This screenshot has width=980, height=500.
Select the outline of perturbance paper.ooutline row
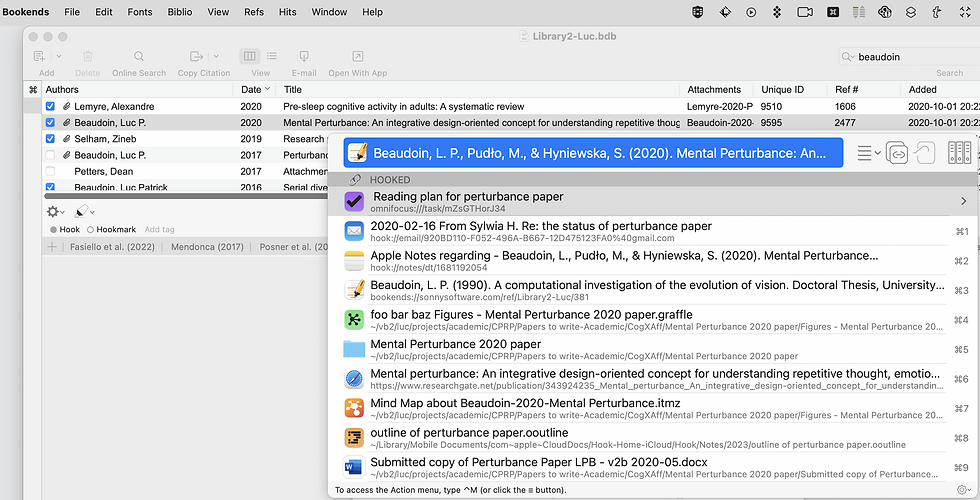652,438
